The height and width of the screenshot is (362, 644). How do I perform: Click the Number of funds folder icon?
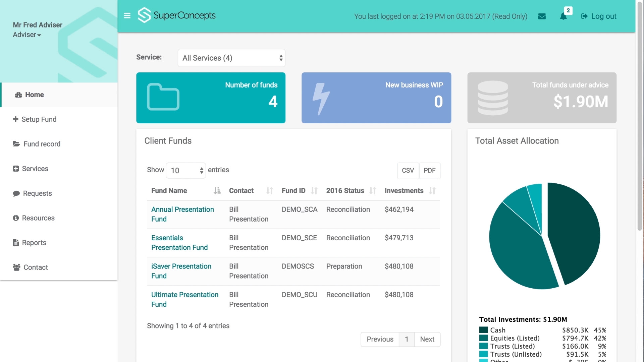163,97
